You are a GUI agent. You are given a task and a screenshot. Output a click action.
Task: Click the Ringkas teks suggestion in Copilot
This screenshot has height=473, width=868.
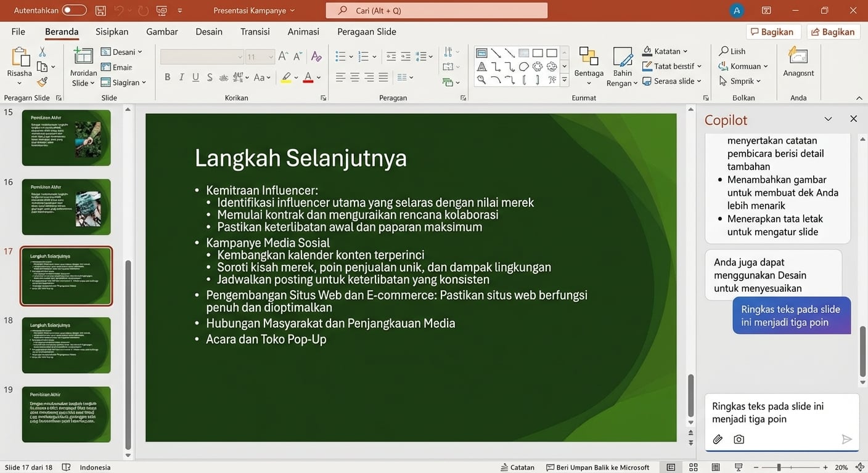click(792, 315)
